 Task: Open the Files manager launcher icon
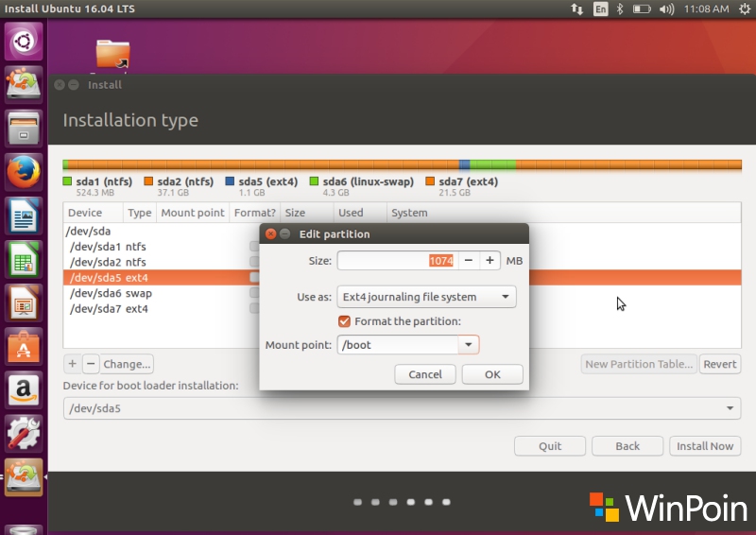point(23,129)
